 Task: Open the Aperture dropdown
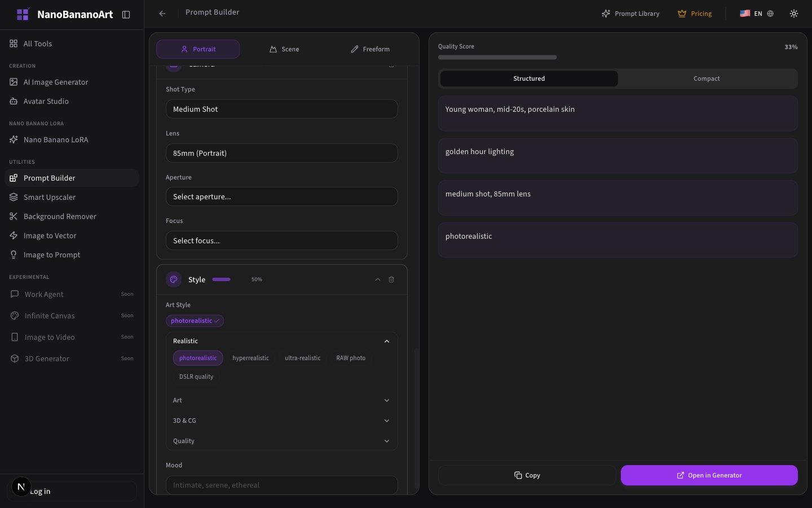click(x=281, y=196)
